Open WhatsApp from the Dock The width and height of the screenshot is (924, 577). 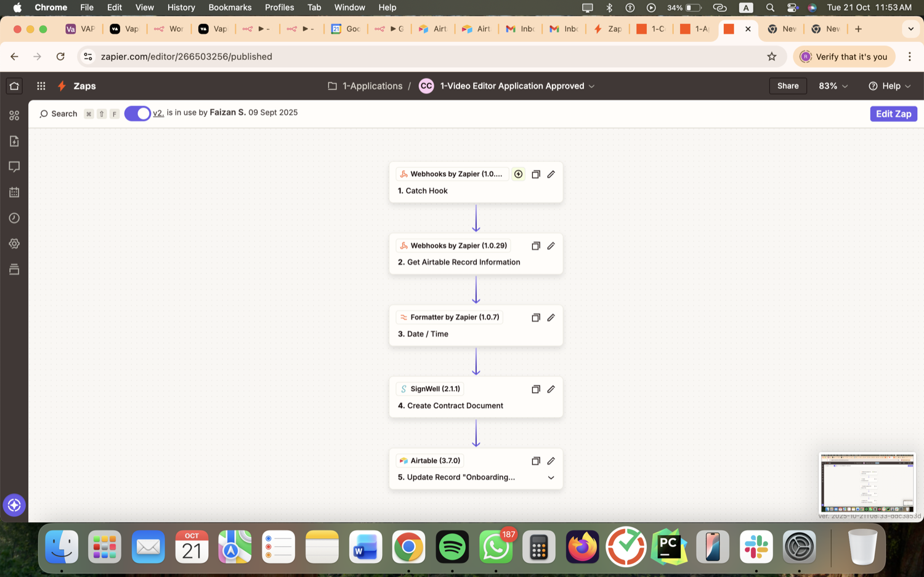coord(496,547)
